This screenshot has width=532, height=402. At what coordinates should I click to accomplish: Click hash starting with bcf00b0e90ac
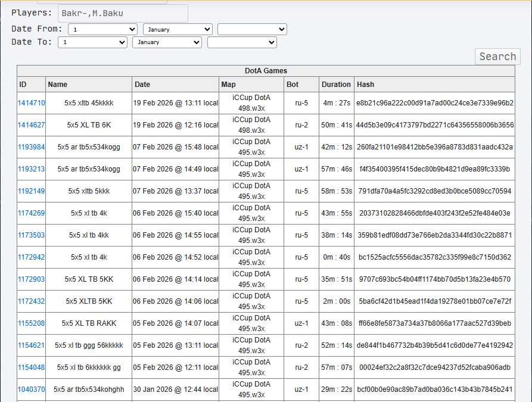point(435,389)
